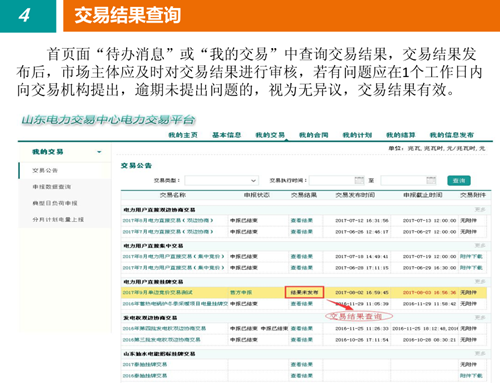Click the green 查询 button
Viewport: 500px width, 383px height.
point(459,180)
